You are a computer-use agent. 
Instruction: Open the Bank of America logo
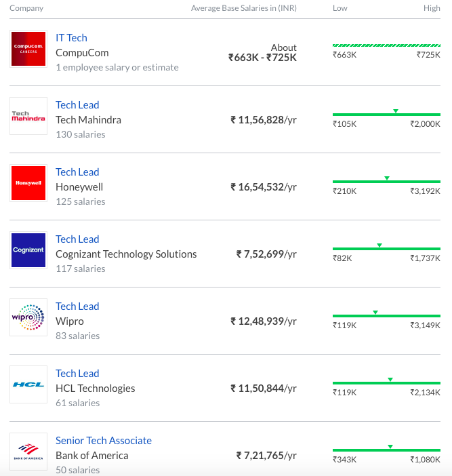(x=28, y=452)
